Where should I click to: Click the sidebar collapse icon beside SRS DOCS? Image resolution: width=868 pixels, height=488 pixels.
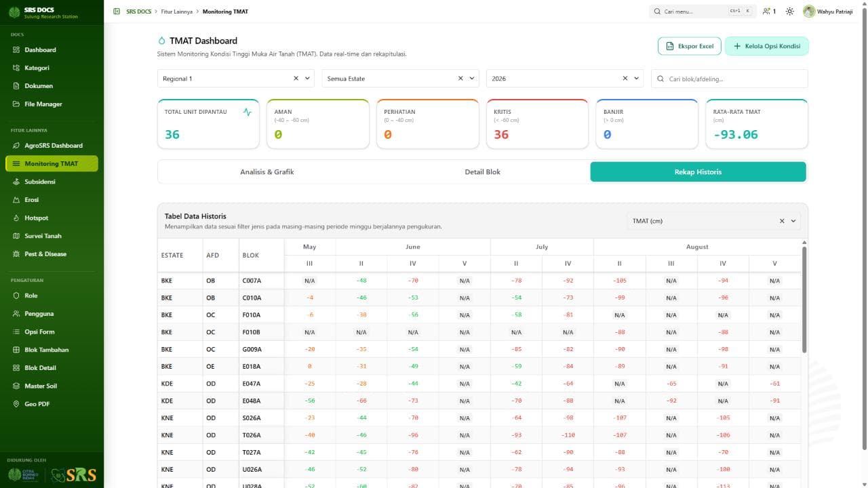click(117, 12)
